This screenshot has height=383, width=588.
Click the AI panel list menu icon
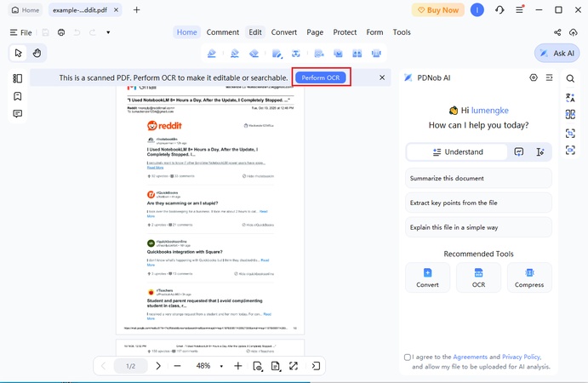tap(549, 77)
